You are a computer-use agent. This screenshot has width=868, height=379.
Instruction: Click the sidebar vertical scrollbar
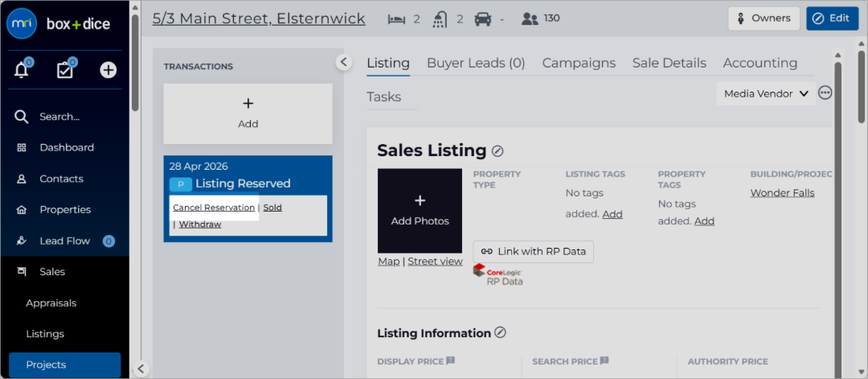click(x=135, y=62)
